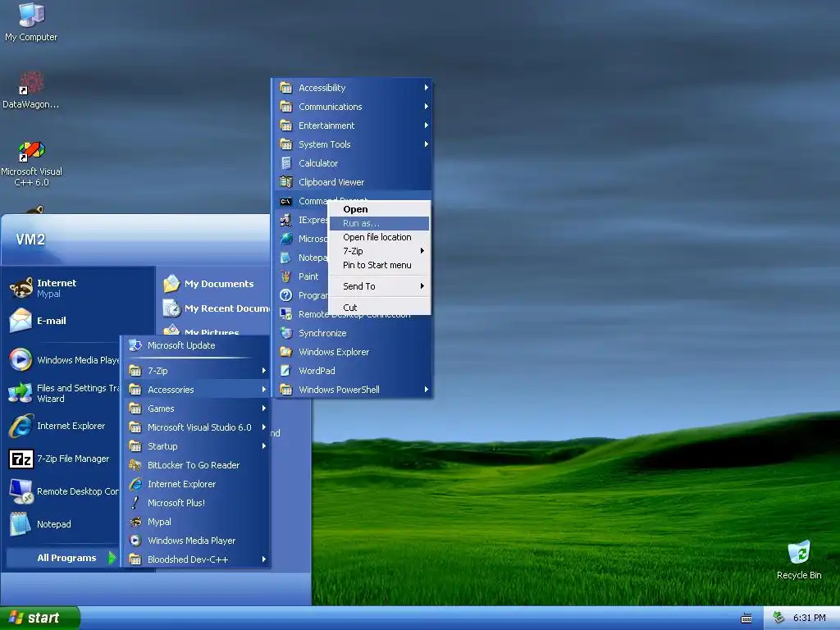This screenshot has height=630, width=840.
Task: Expand the Windows PowerShell submenu
Action: 353,390
